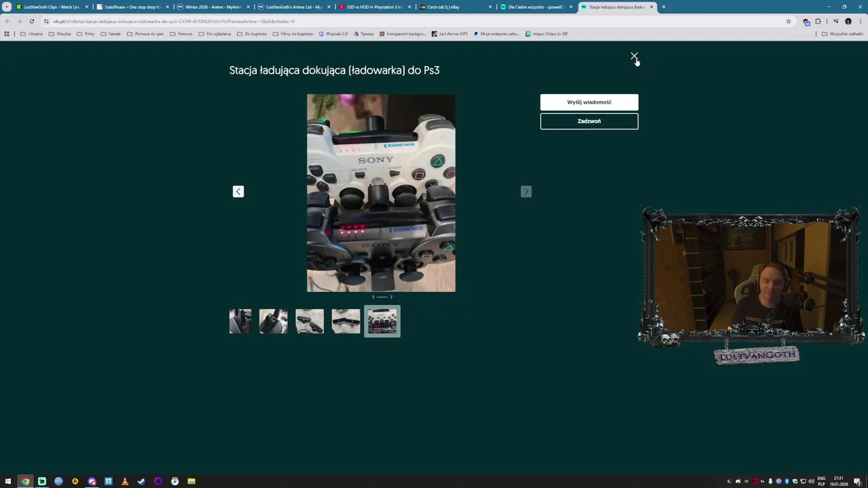
Task: Switch to LustVanGoth's Anime List tab
Action: point(294,7)
